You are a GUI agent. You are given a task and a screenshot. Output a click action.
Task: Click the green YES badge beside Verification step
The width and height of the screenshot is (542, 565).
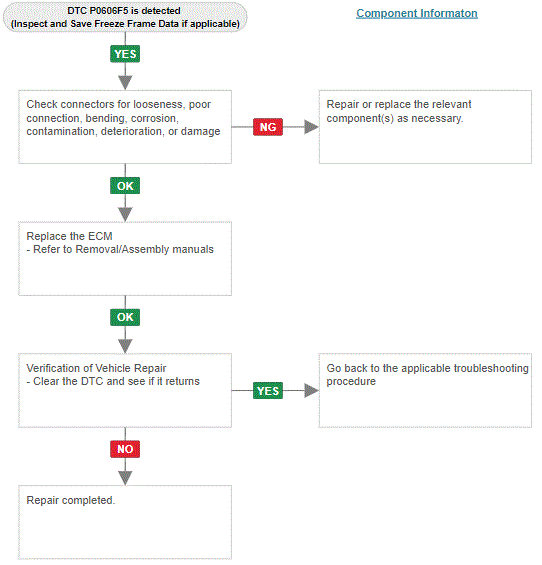[x=268, y=391]
